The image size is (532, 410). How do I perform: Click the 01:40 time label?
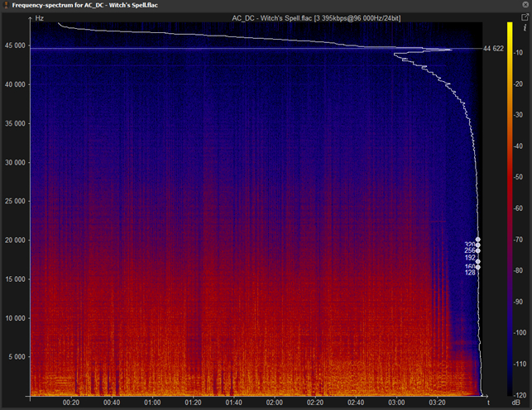click(234, 403)
